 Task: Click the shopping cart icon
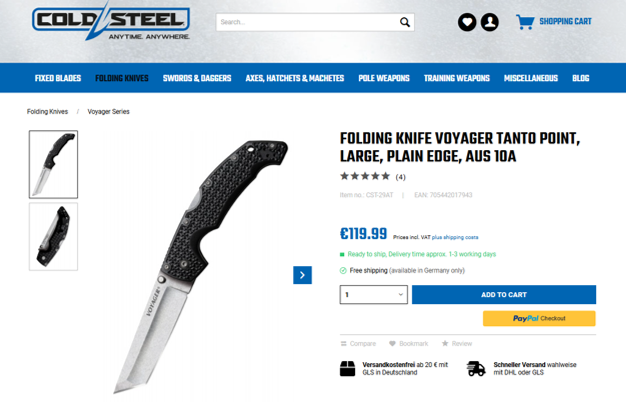point(525,22)
